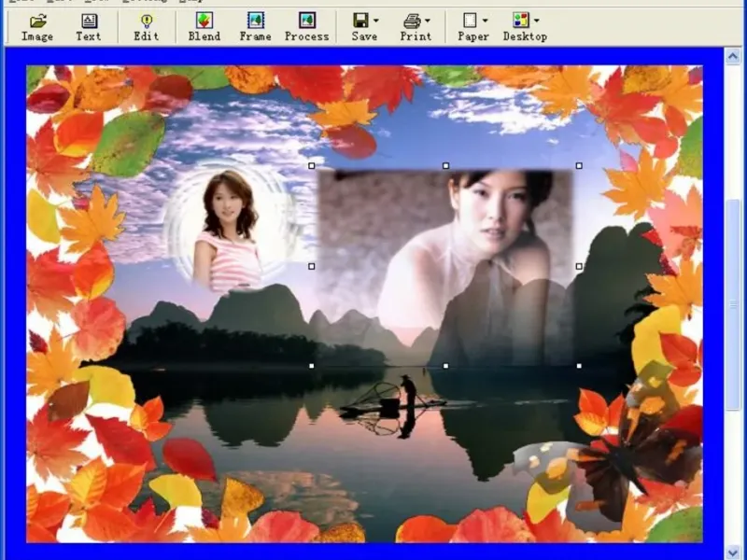Click the Desktop colorful squares icon
Image resolution: width=747 pixels, height=560 pixels.
click(521, 20)
